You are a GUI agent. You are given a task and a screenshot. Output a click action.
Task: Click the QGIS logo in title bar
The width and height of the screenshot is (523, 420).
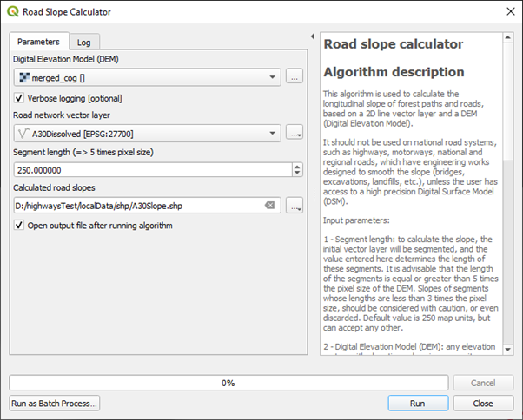[x=11, y=12]
